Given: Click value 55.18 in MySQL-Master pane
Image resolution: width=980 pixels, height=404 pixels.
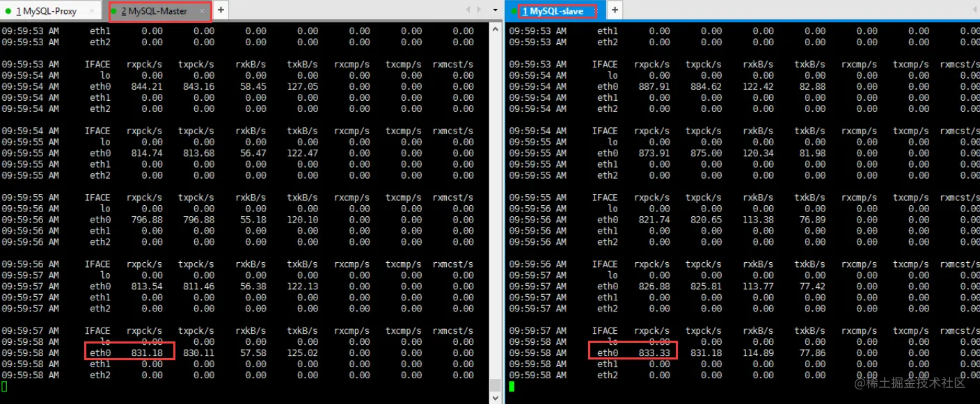Looking at the screenshot, I should click(253, 220).
